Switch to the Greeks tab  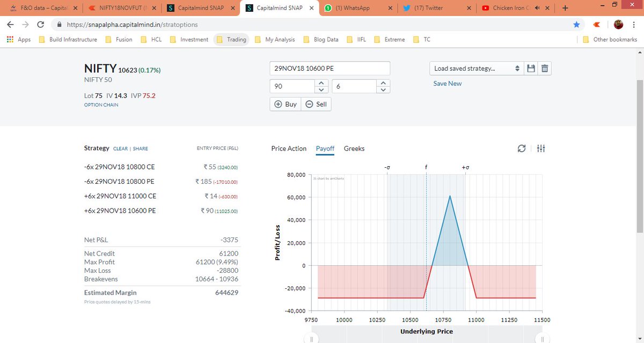pyautogui.click(x=354, y=148)
